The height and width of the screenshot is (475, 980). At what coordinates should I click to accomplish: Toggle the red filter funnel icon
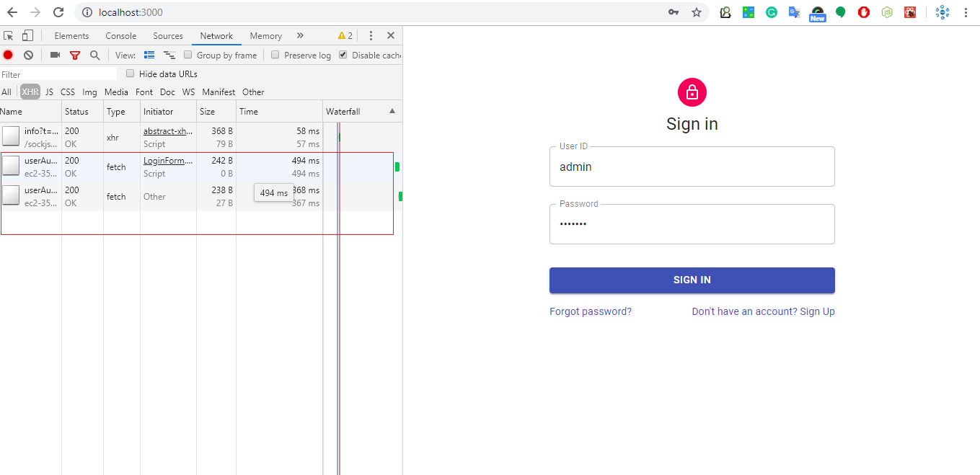coord(74,55)
